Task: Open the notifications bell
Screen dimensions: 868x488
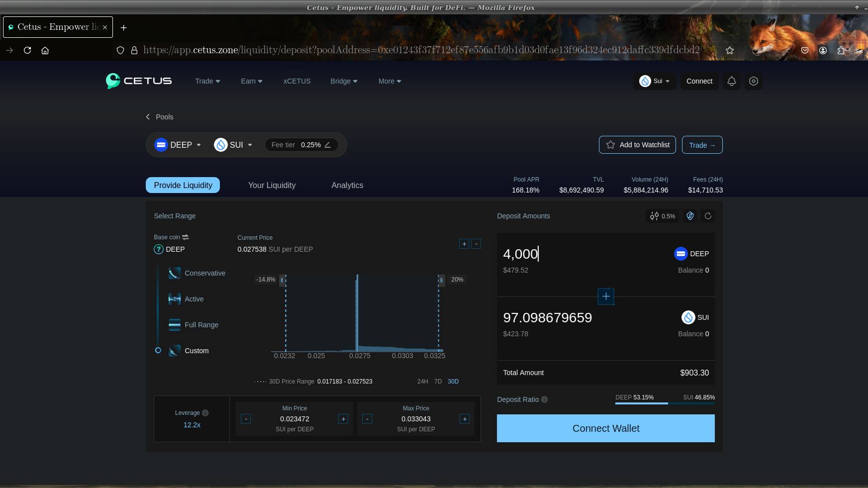Action: point(731,81)
